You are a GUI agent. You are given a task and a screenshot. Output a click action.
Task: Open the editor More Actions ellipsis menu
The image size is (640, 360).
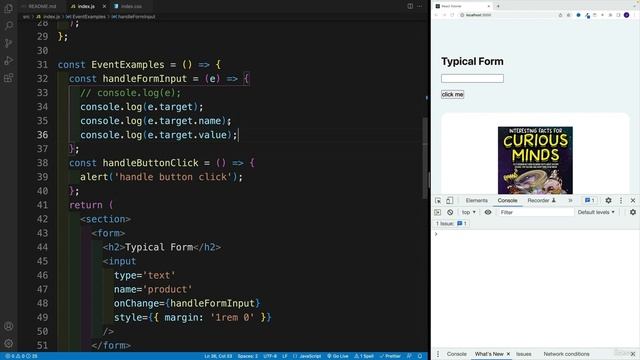click(420, 6)
